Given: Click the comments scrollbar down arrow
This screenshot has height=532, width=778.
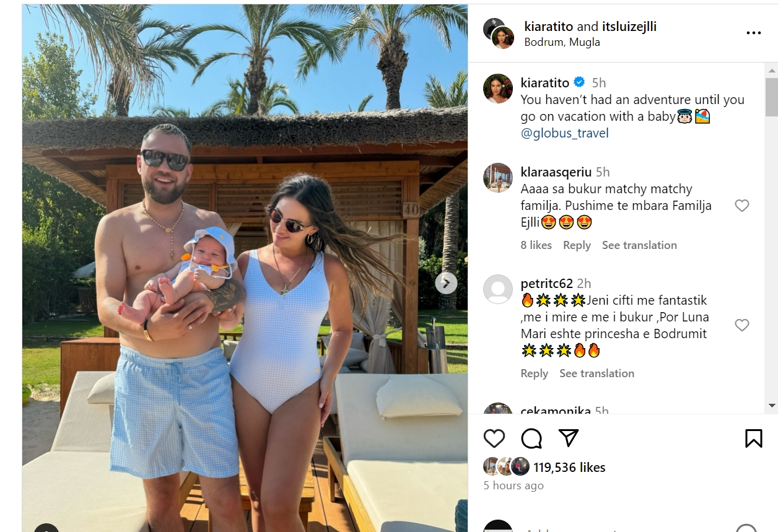Looking at the screenshot, I should click(771, 406).
